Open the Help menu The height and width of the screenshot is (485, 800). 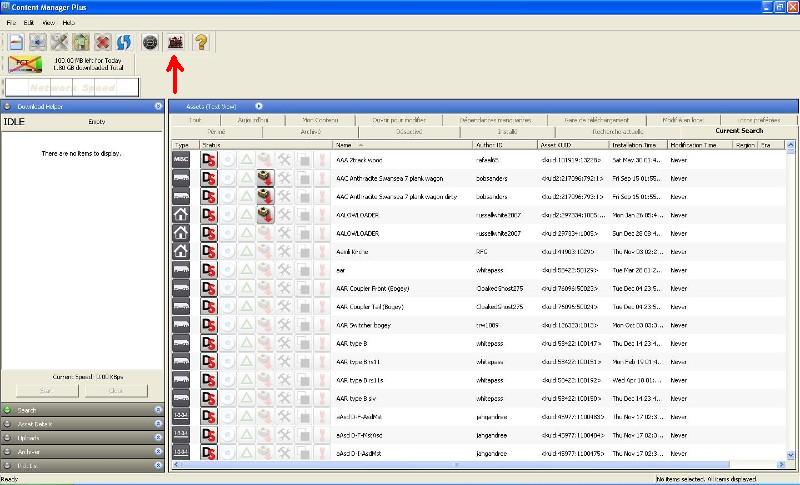tap(68, 23)
